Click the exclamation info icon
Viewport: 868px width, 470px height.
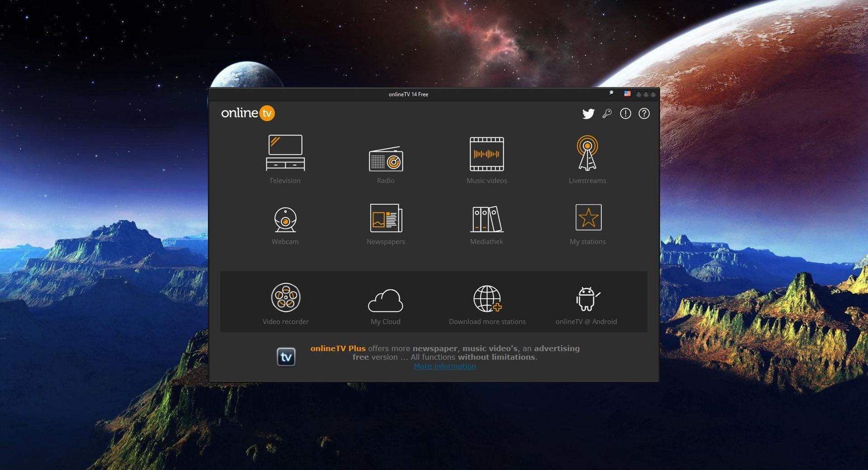click(x=626, y=113)
